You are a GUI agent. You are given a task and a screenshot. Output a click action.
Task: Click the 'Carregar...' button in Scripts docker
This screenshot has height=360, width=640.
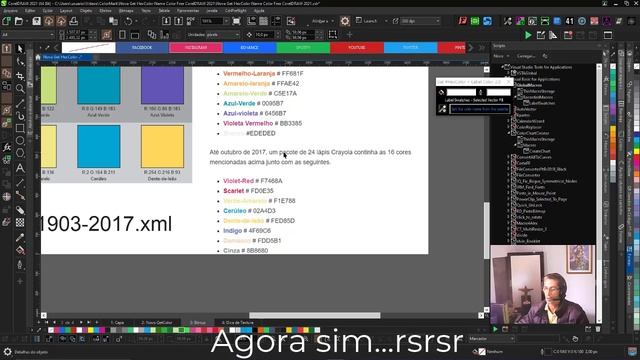pyautogui.click(x=526, y=56)
